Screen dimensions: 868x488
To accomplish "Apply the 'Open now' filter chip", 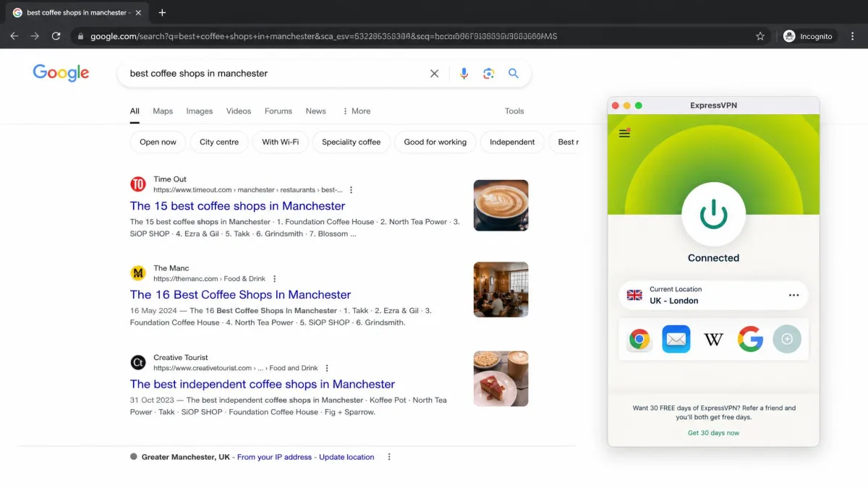I will [x=158, y=142].
